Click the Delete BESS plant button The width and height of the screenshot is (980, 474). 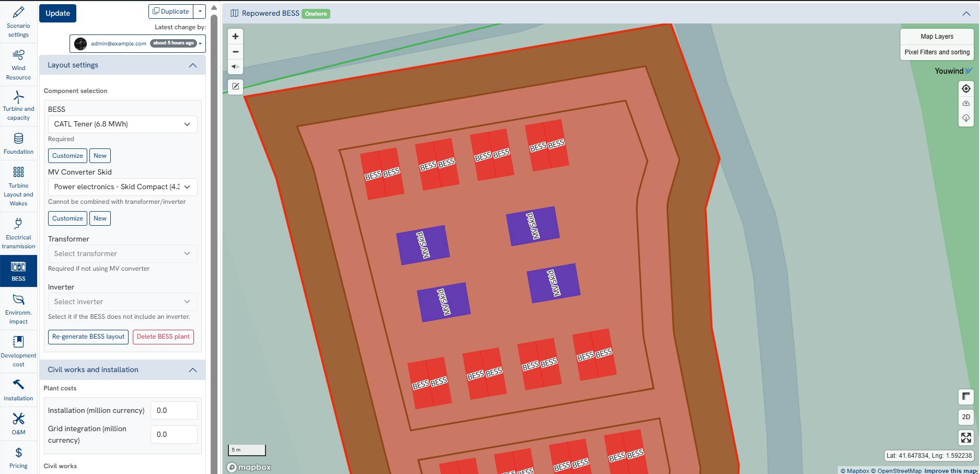pos(163,337)
